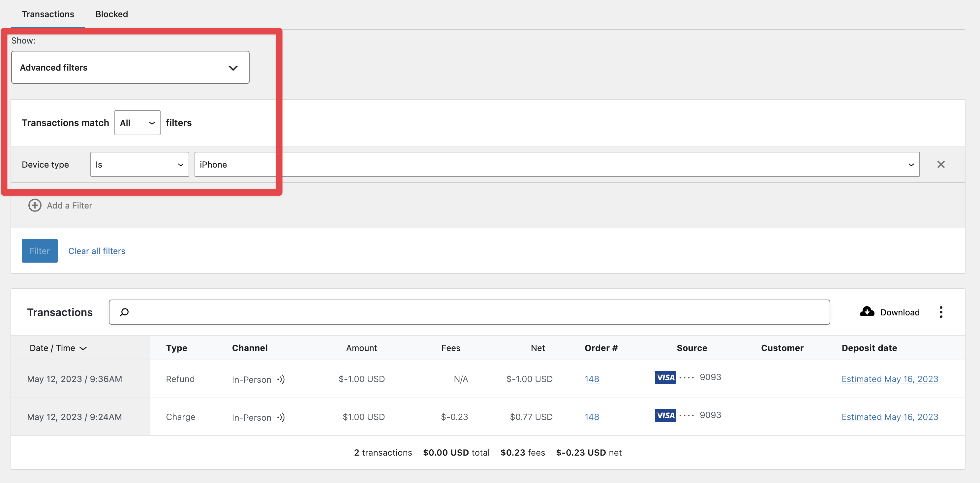The height and width of the screenshot is (483, 980).
Task: Sort by the Date / Time column header
Action: 58,348
